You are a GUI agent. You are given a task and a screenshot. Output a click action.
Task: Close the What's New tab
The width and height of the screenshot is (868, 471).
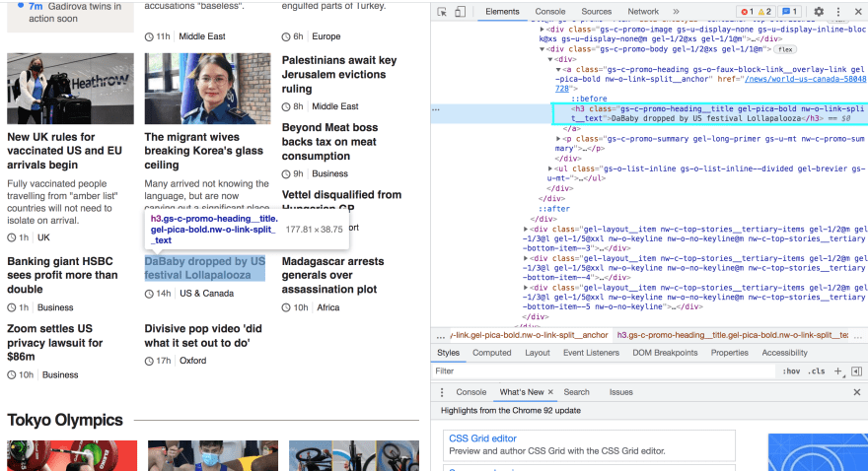[550, 392]
